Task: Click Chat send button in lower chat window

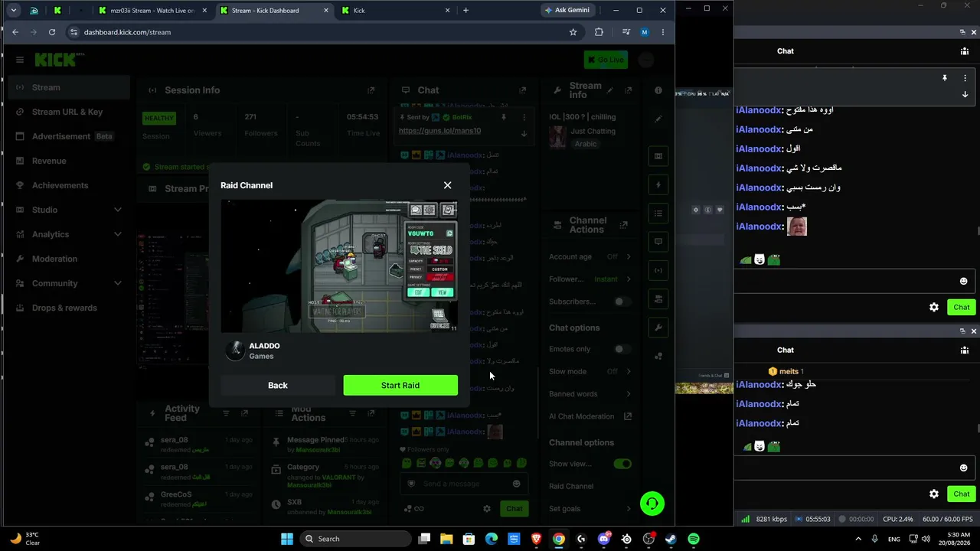Action: pos(962,494)
